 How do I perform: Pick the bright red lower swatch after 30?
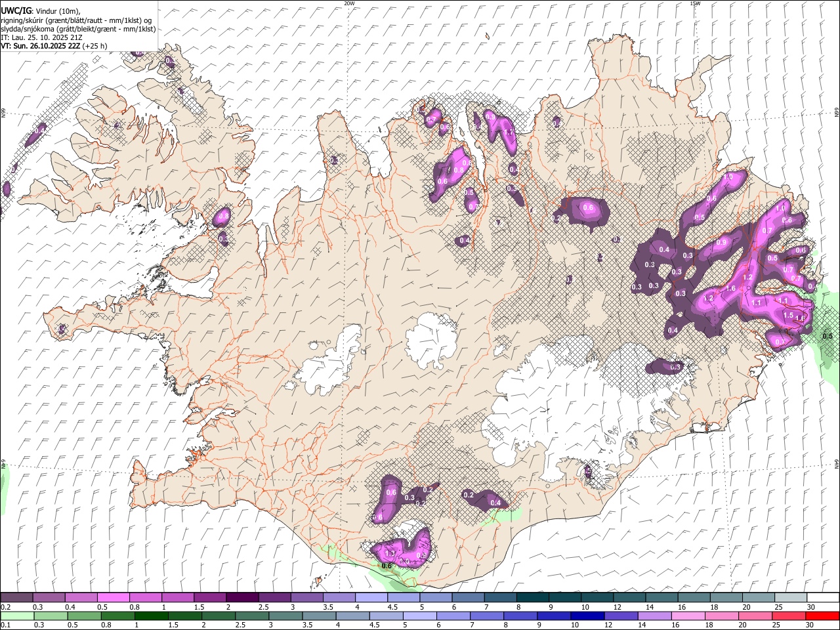click(x=822, y=616)
